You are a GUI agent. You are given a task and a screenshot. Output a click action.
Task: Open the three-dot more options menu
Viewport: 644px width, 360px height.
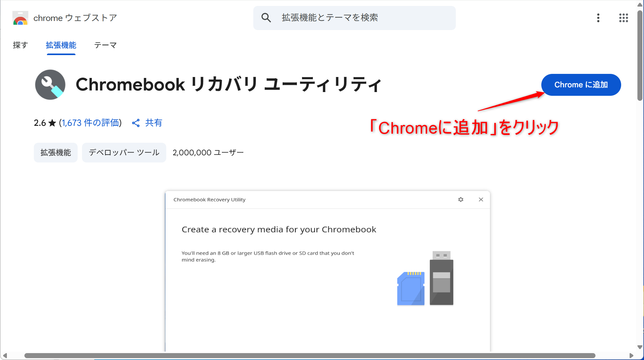pyautogui.click(x=598, y=18)
